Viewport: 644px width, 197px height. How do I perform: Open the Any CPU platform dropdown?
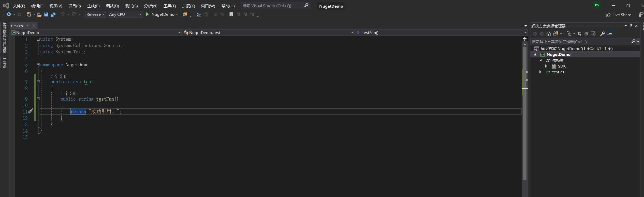click(x=125, y=14)
